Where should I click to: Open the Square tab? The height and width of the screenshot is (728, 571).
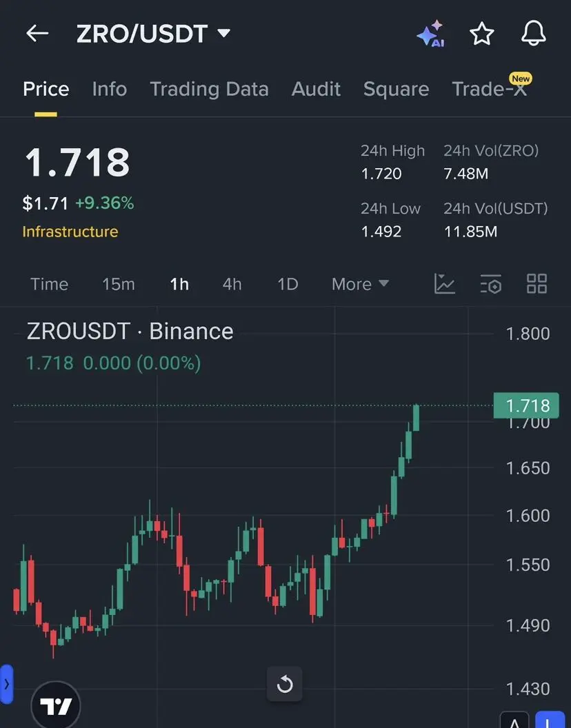pos(396,89)
